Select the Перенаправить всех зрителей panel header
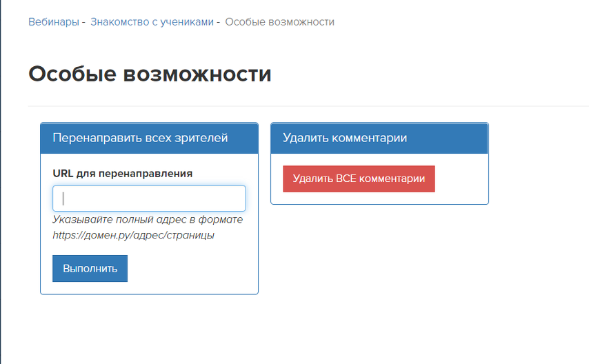 (x=149, y=138)
